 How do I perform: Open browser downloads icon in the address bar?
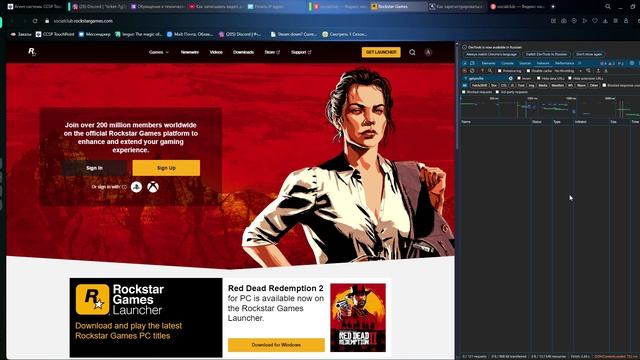click(x=605, y=21)
